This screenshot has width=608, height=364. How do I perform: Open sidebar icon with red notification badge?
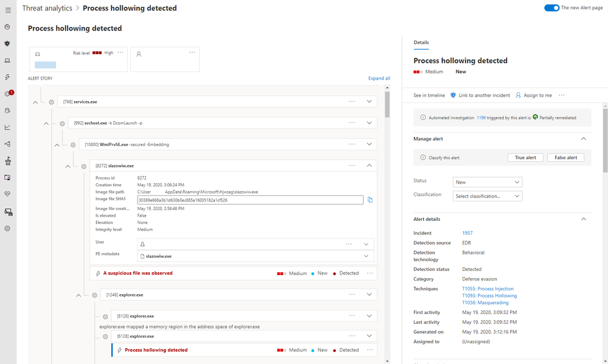tap(8, 93)
